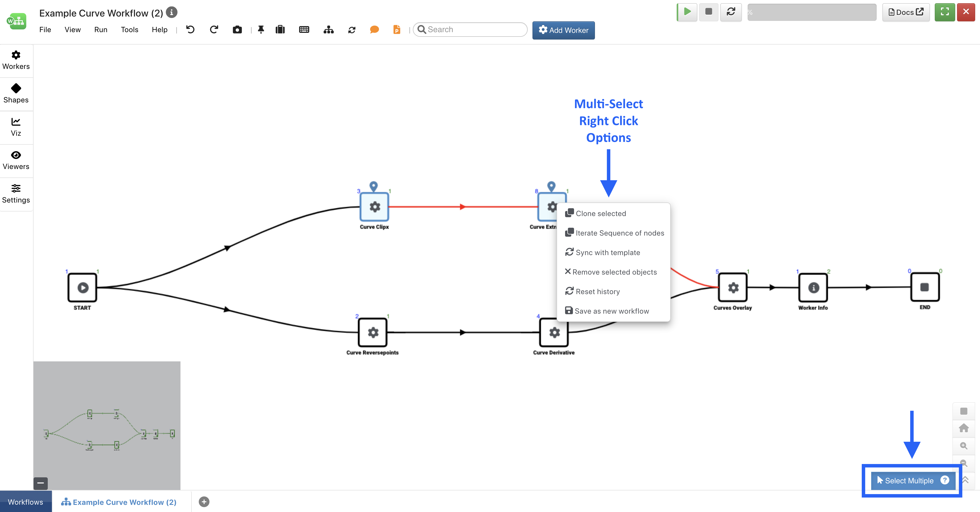The width and height of the screenshot is (980, 512).
Task: Click the orange presentation file icon
Action: click(x=396, y=30)
